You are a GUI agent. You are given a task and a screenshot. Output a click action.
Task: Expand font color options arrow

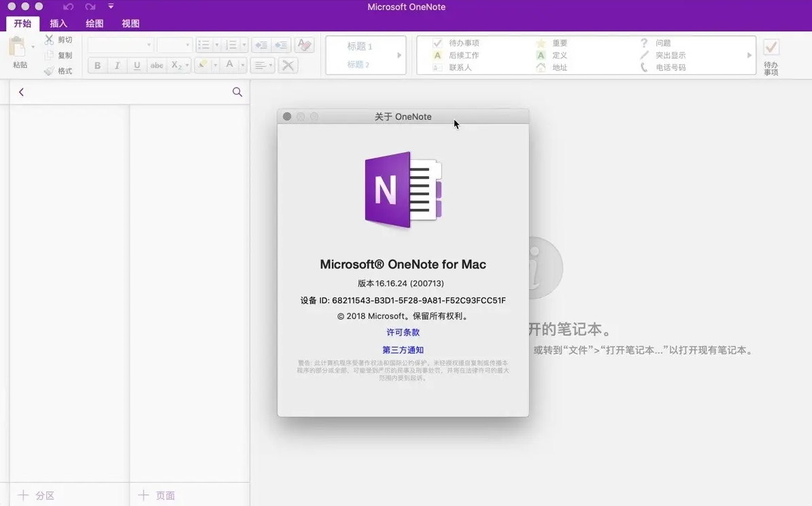(242, 65)
